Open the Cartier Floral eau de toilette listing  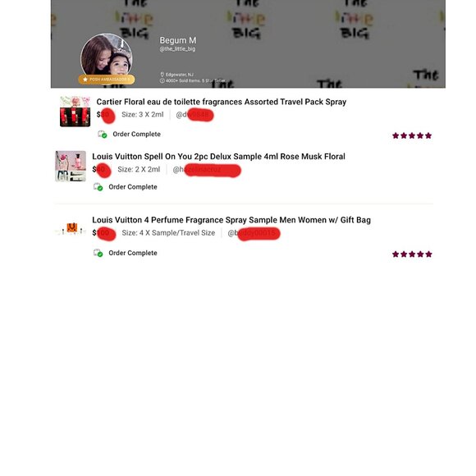pyautogui.click(x=222, y=102)
